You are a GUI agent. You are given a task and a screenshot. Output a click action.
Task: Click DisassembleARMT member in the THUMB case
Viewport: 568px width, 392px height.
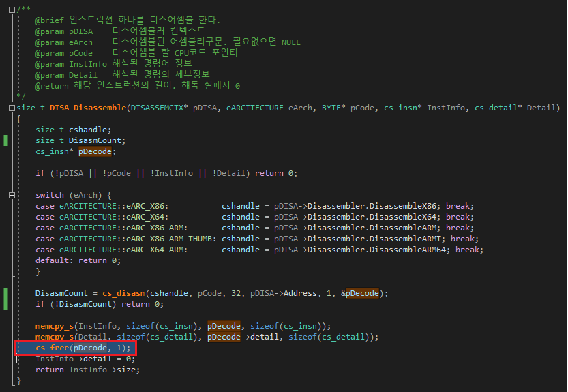pos(405,239)
